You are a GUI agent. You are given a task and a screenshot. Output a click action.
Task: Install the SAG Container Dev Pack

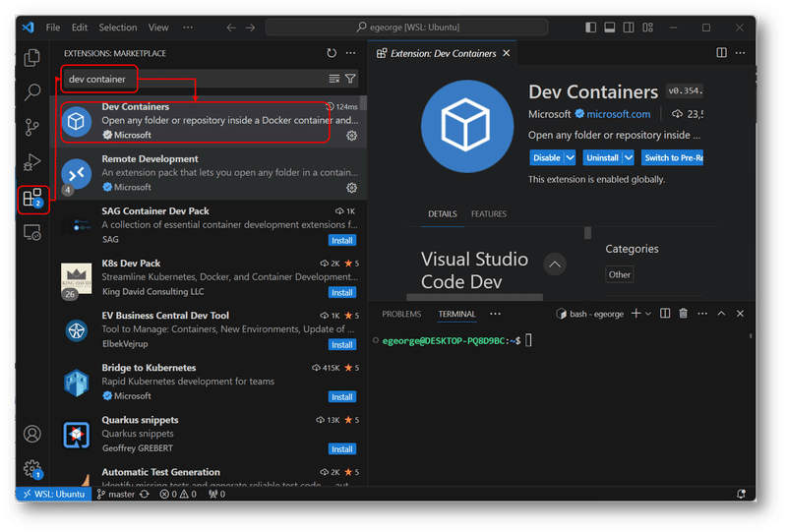click(342, 240)
